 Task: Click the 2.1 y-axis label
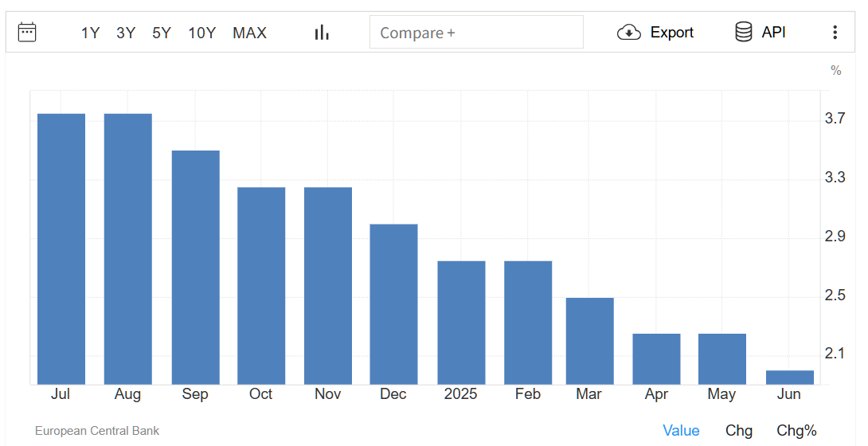point(835,354)
